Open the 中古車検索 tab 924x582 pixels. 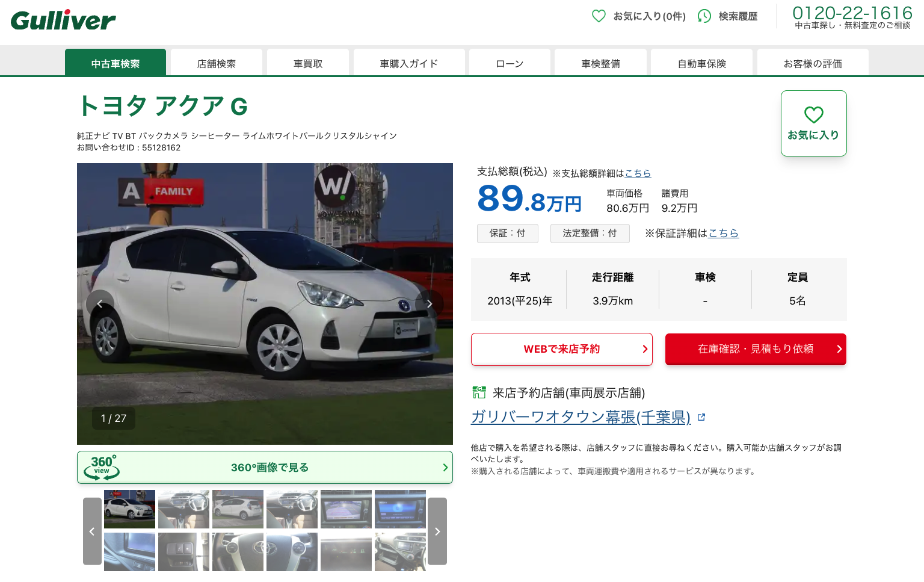click(115, 63)
